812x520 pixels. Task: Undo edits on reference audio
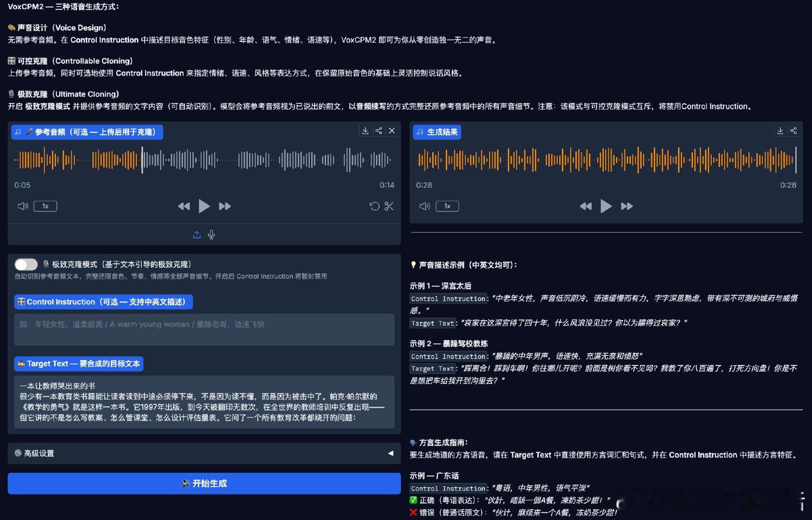[374, 206]
